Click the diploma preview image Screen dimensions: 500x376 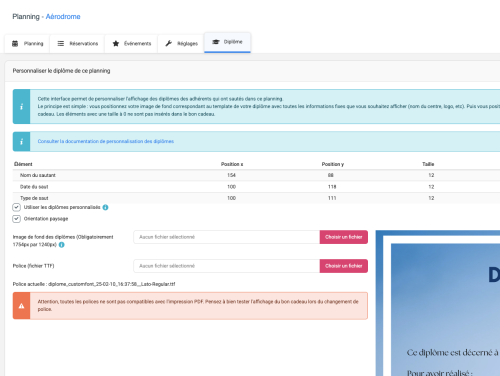[438, 303]
